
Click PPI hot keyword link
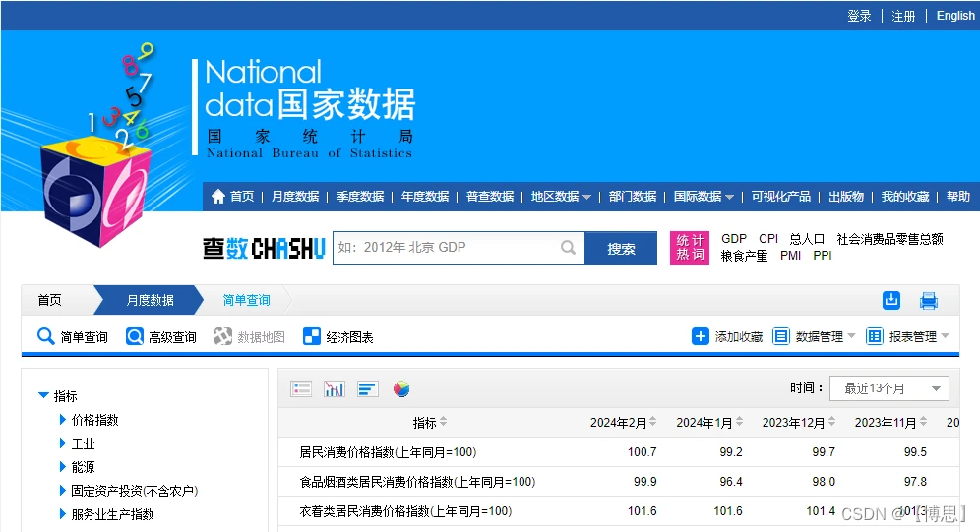pos(823,256)
